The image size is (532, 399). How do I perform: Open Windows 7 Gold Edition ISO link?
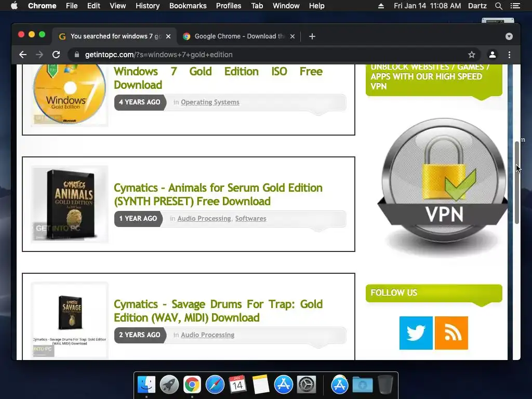[x=218, y=78]
